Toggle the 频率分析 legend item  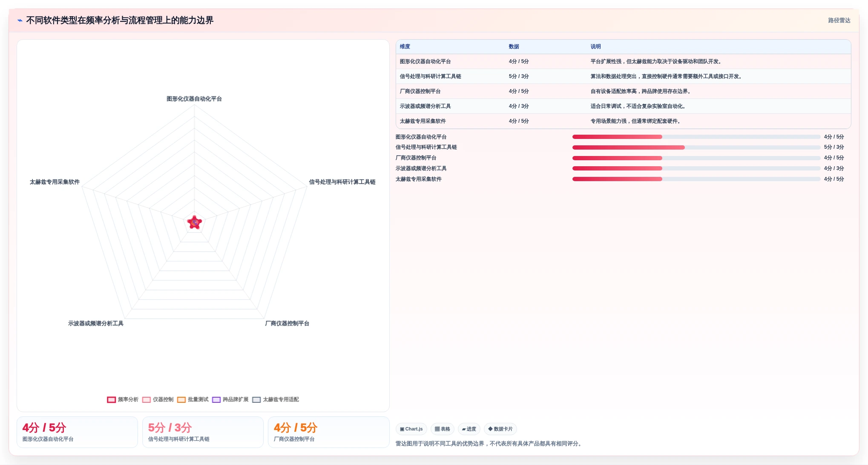pos(123,399)
